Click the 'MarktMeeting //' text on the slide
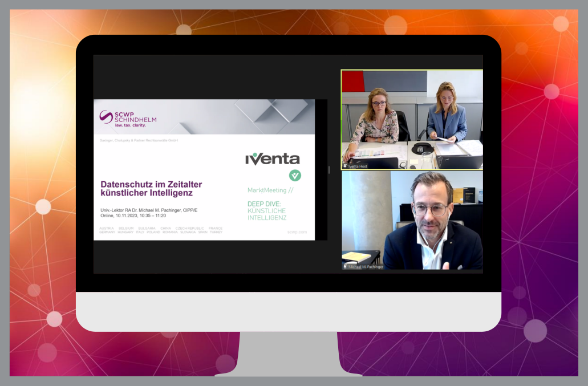This screenshot has height=386, width=588. (270, 190)
